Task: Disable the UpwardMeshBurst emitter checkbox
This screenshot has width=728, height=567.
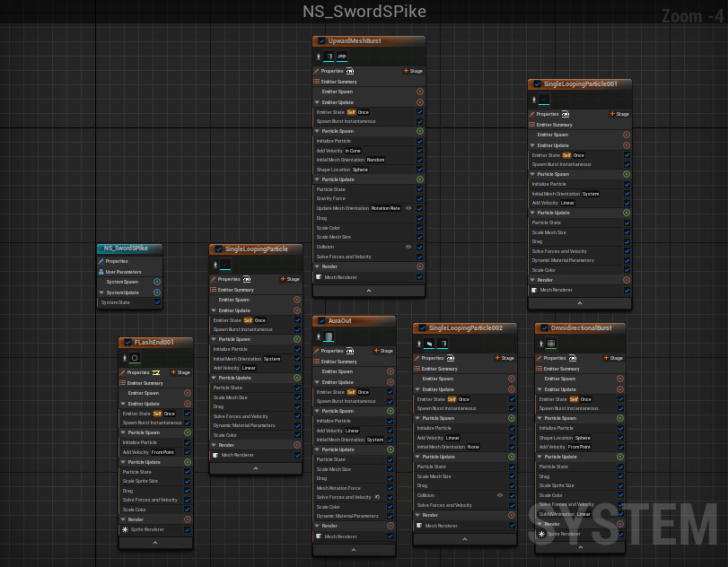Action: [321, 41]
